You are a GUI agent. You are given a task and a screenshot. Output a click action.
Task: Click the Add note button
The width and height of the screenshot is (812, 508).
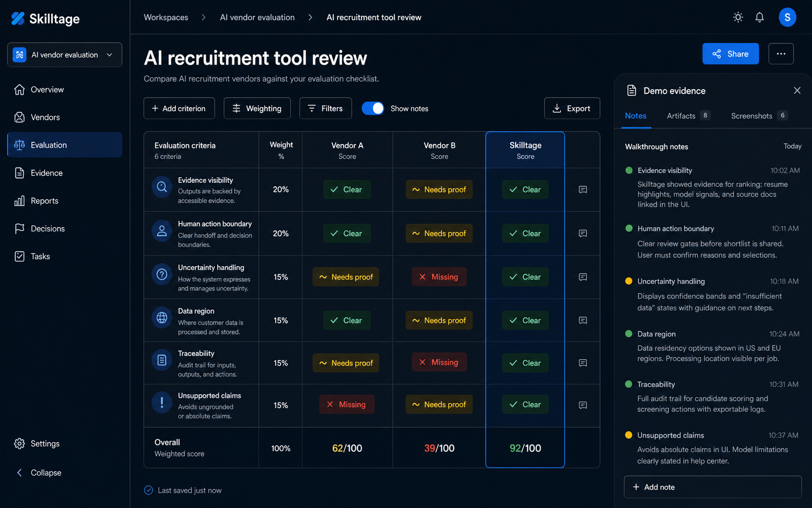point(713,487)
